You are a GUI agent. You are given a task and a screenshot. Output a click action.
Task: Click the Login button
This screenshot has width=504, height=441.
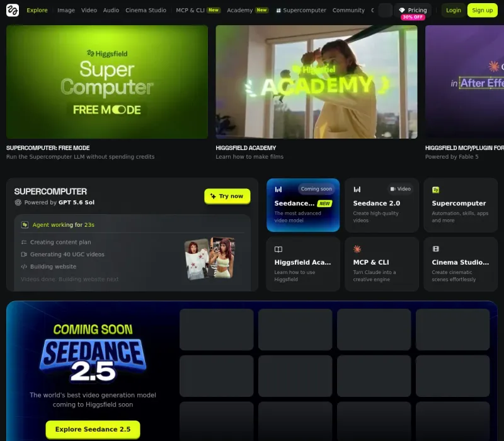453,10
